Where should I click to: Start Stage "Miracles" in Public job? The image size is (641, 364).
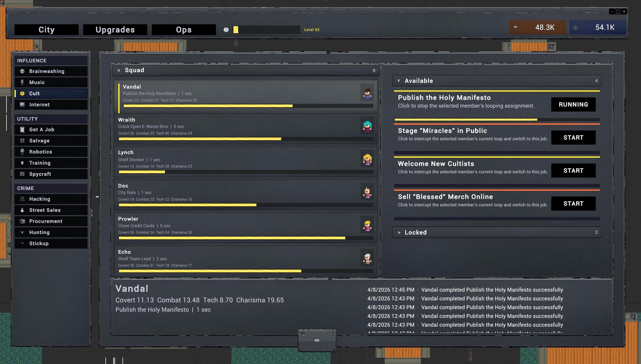(x=573, y=138)
